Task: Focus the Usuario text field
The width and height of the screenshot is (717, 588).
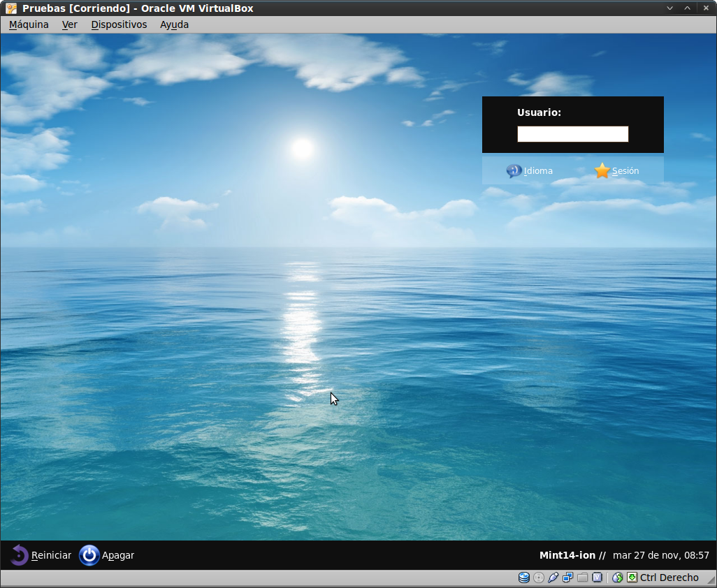Action: click(572, 134)
